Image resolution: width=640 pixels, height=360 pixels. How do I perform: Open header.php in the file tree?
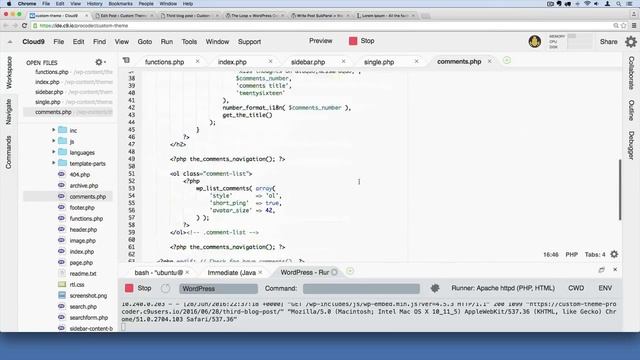(x=83, y=230)
